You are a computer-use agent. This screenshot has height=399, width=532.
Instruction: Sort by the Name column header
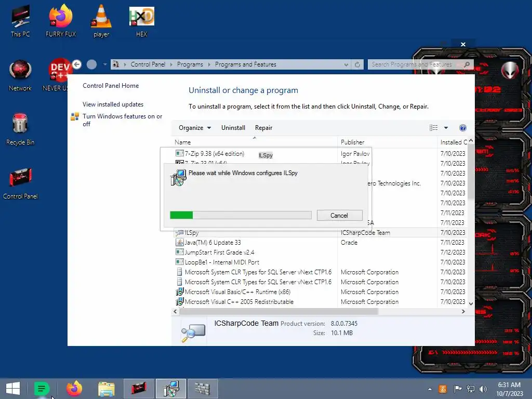(x=255, y=142)
